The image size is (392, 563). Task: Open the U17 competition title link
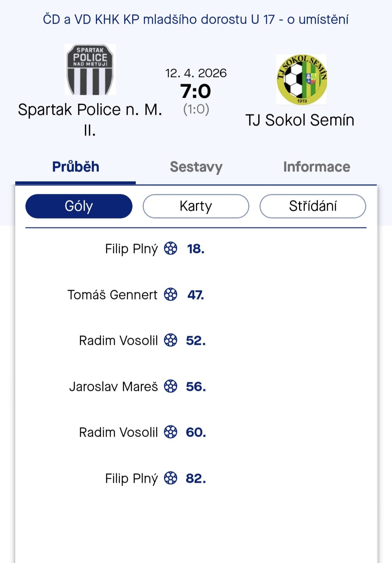(x=196, y=19)
